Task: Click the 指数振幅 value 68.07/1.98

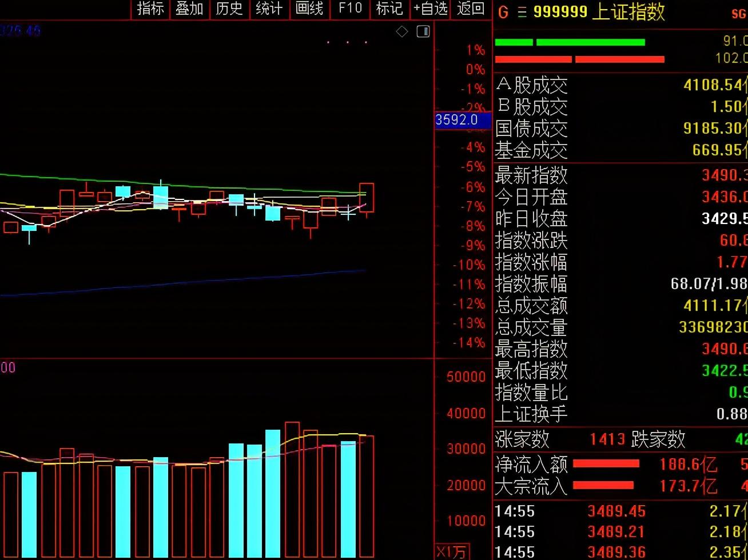Action: [x=709, y=283]
